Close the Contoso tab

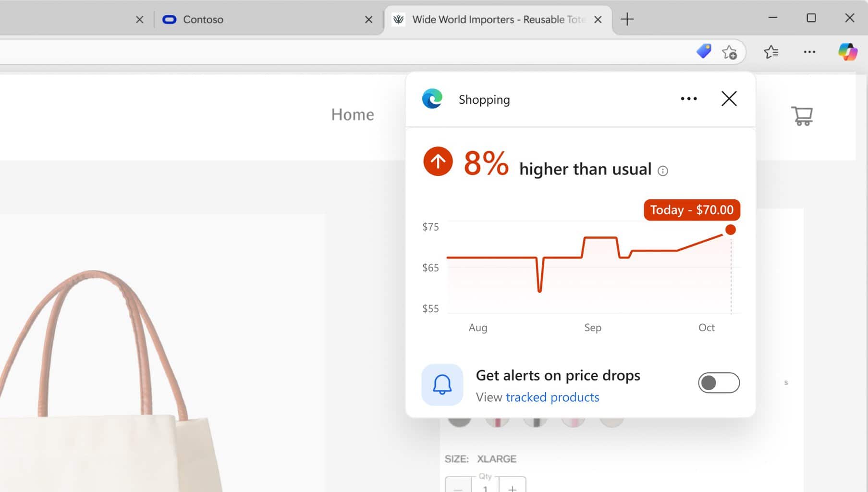pos(368,20)
